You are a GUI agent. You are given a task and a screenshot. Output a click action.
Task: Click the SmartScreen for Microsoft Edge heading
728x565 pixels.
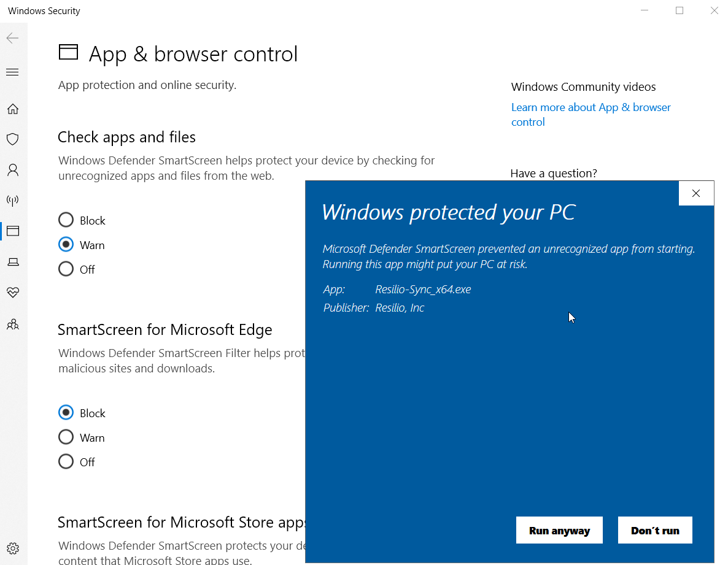pyautogui.click(x=165, y=330)
